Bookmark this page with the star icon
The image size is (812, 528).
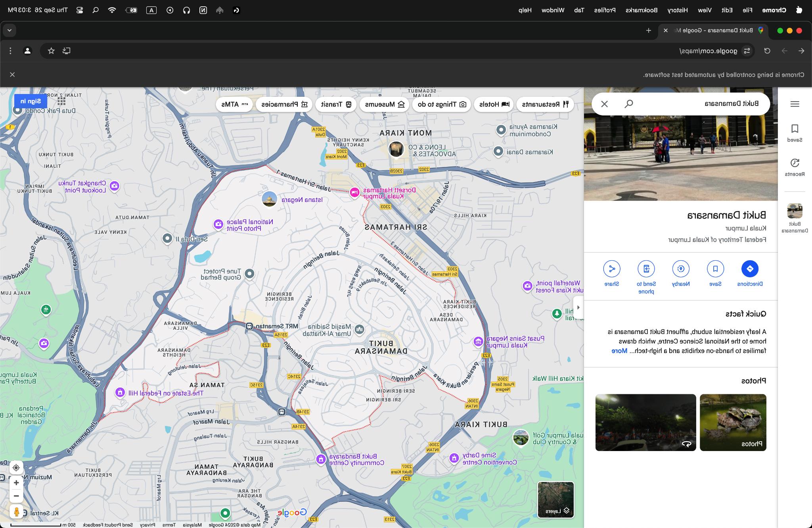click(51, 51)
